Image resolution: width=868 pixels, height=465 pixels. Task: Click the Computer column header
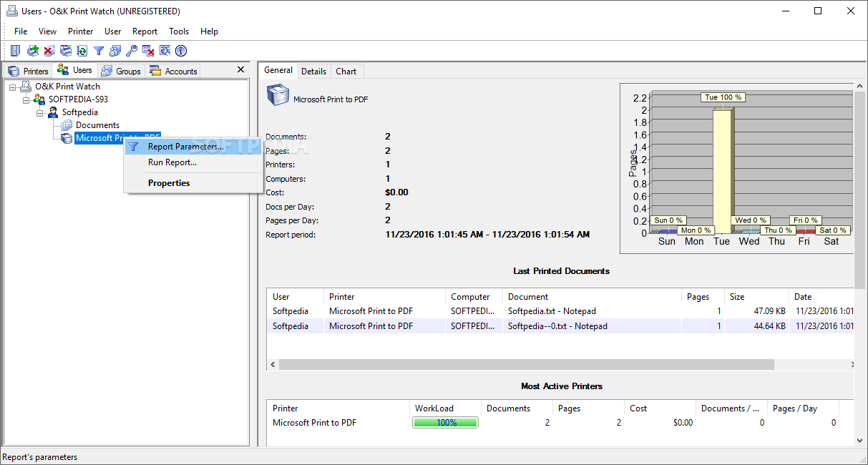[x=474, y=297]
